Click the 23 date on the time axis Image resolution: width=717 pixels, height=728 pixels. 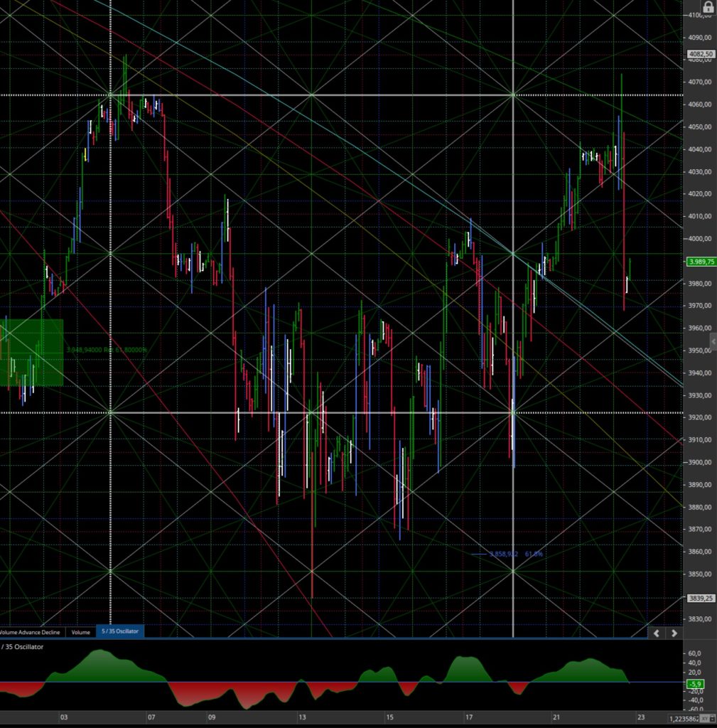641,717
